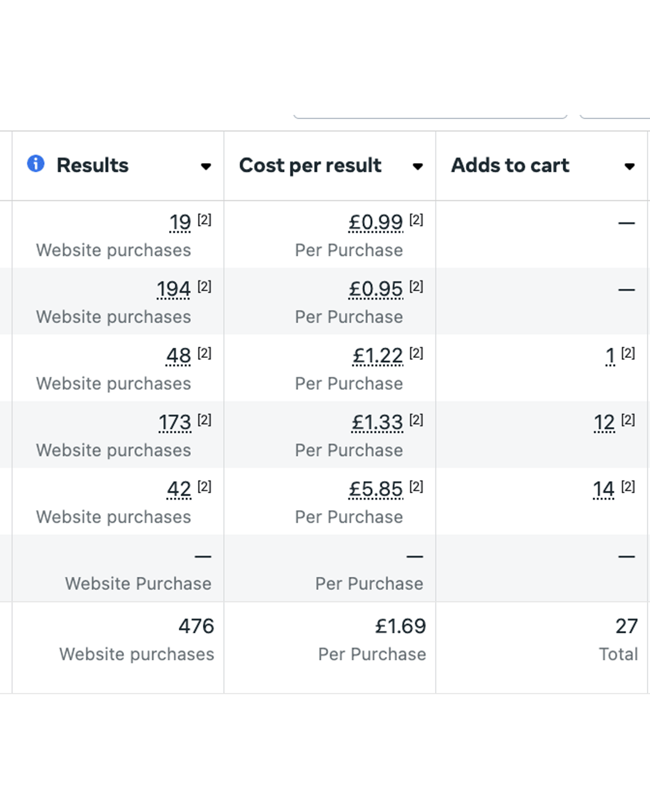650x812 pixels.
Task: Select the 48 website purchases value
Action: pos(179,356)
